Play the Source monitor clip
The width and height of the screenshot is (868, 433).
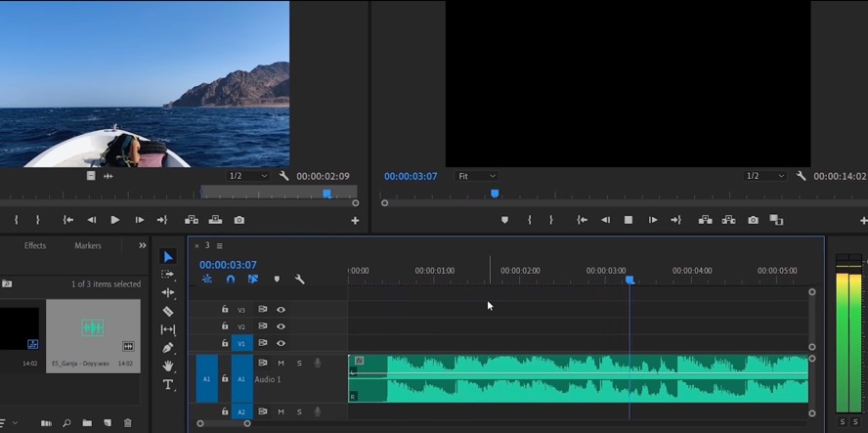pyautogui.click(x=115, y=220)
